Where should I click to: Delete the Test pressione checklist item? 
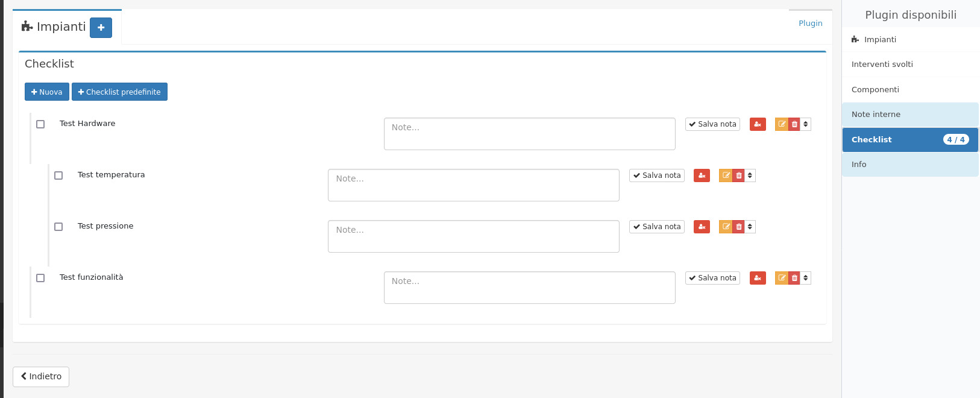point(739,227)
